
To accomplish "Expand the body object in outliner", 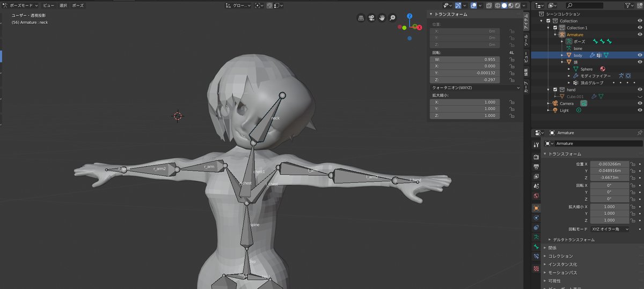I will click(x=562, y=55).
